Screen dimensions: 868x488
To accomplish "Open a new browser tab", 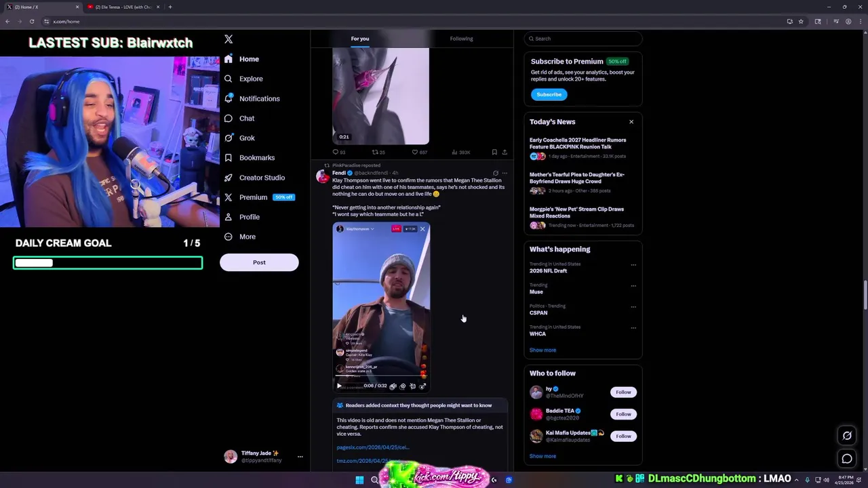I will (170, 7).
